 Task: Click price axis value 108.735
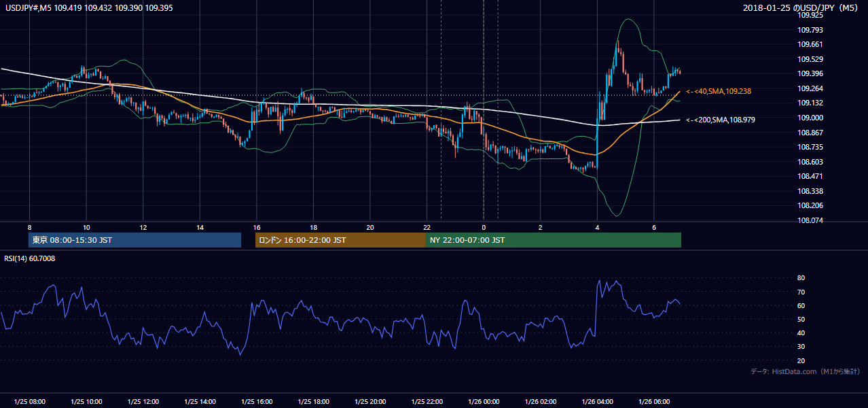[810, 147]
